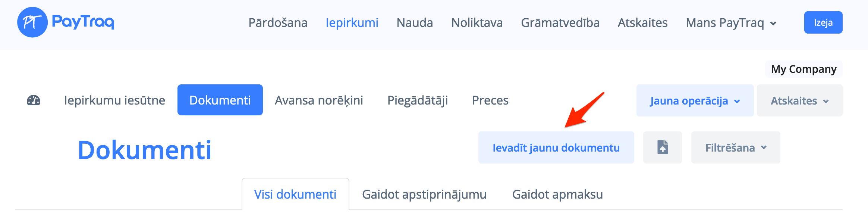The image size is (868, 224).
Task: Open the Nauda menu item
Action: (415, 23)
